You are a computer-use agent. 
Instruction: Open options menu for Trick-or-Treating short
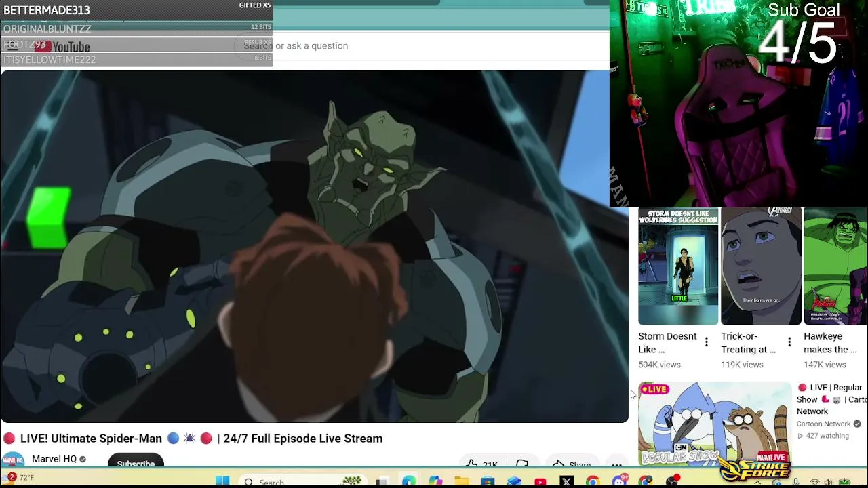point(789,342)
